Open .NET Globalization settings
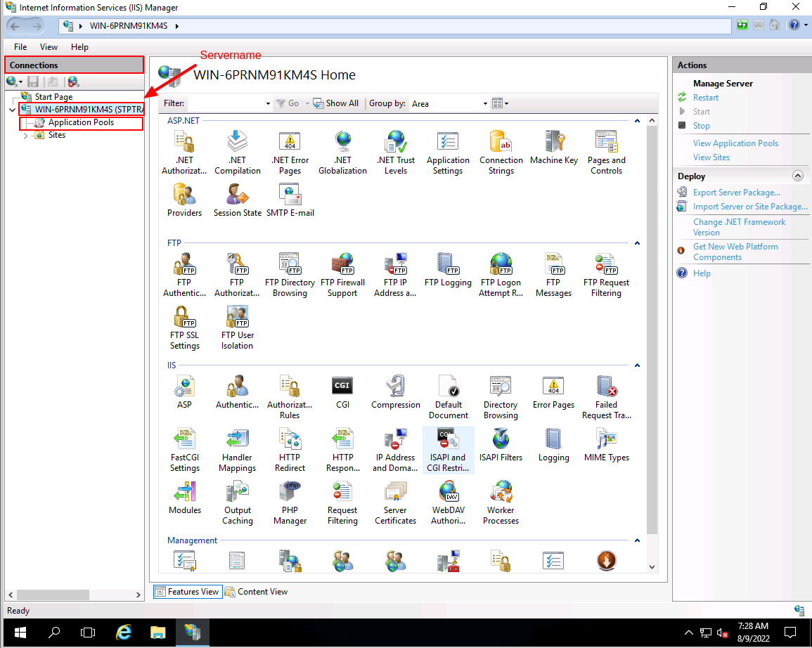This screenshot has width=812, height=648. pos(343,153)
